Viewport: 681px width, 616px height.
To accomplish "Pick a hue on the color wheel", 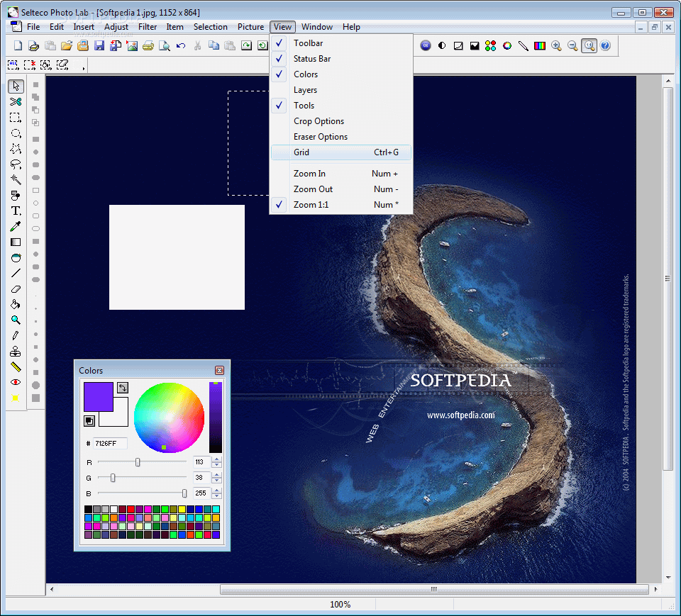I will pyautogui.click(x=169, y=418).
